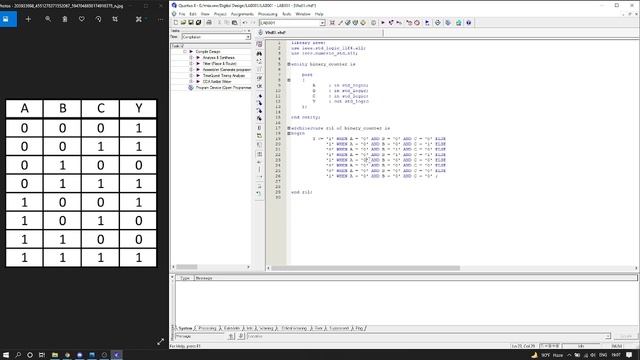Click the Print icon in Quartus toolbar

click(209, 23)
